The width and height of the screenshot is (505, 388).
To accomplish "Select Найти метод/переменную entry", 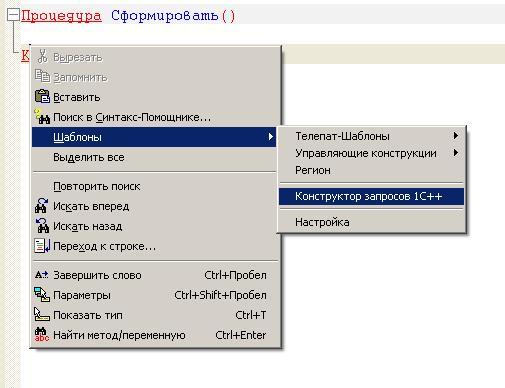I will pyautogui.click(x=154, y=335).
